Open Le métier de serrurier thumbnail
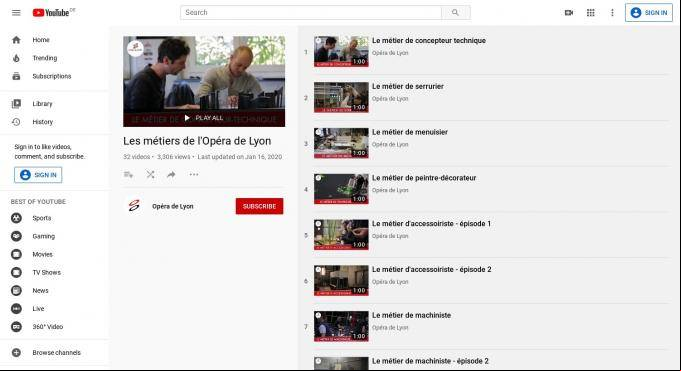 click(x=341, y=97)
